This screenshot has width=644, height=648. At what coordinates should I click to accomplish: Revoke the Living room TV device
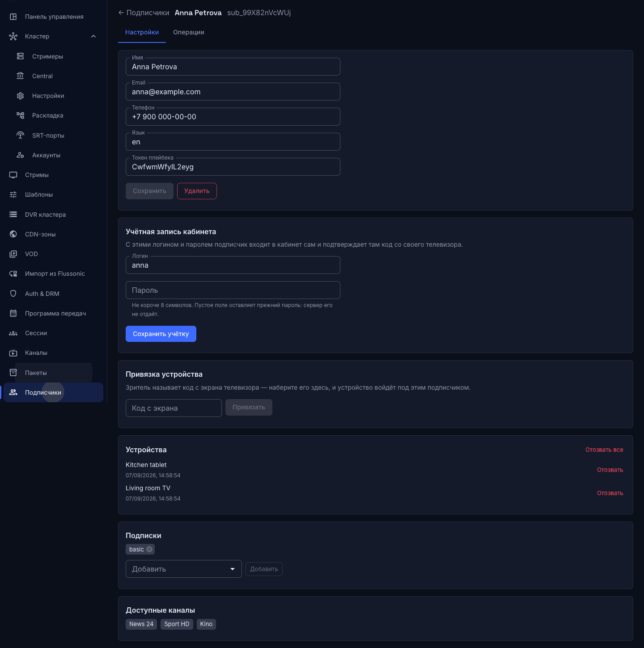pos(610,493)
